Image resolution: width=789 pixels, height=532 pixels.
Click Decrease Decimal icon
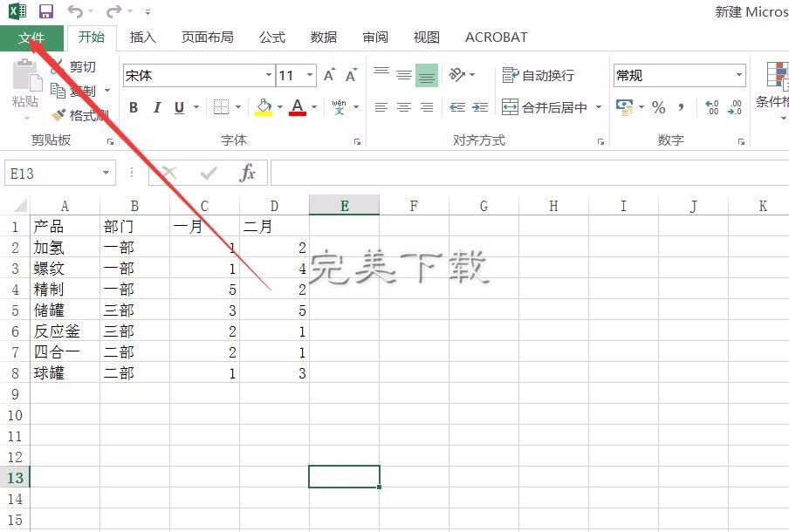tap(735, 107)
